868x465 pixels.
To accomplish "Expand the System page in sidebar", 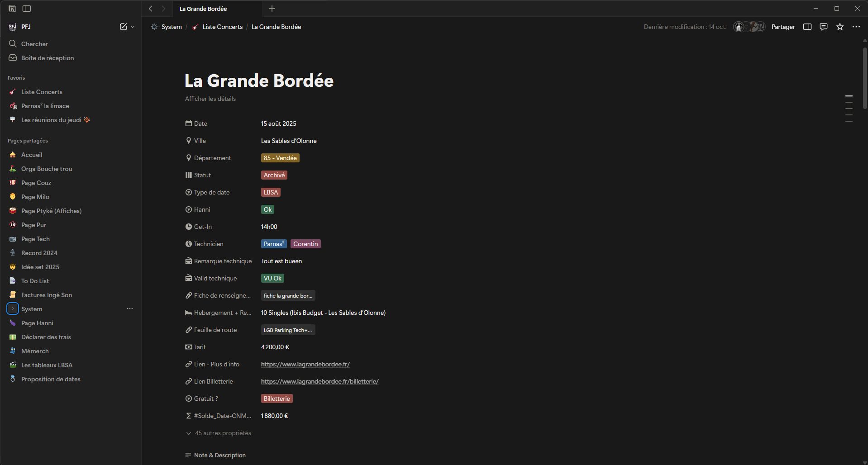I will (13, 309).
